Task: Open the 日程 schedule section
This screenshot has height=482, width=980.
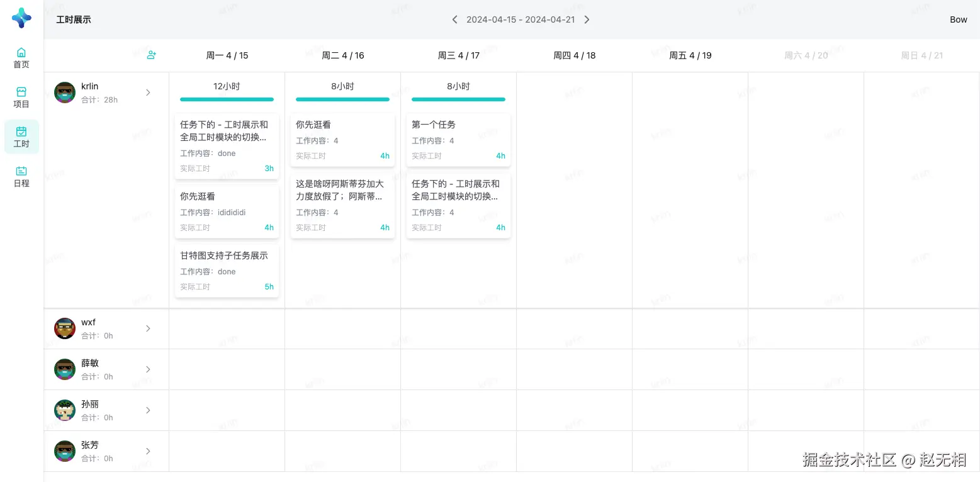Action: pos(21,176)
